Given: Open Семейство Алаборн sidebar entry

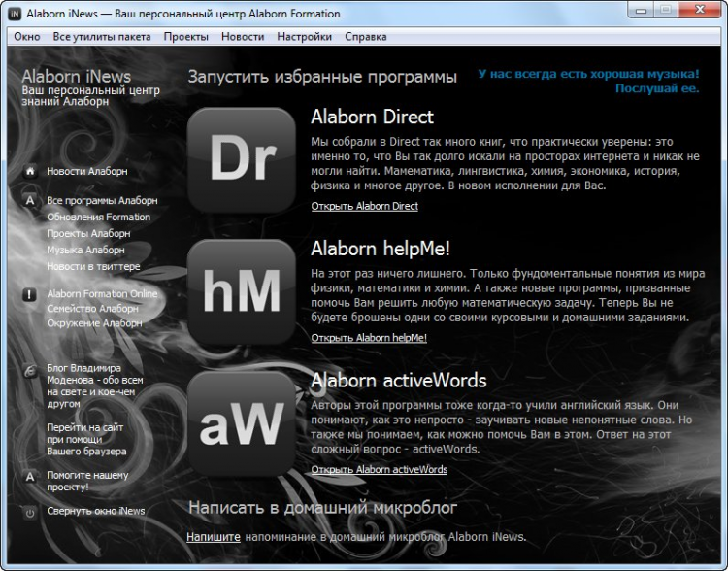Looking at the screenshot, I should (x=92, y=309).
